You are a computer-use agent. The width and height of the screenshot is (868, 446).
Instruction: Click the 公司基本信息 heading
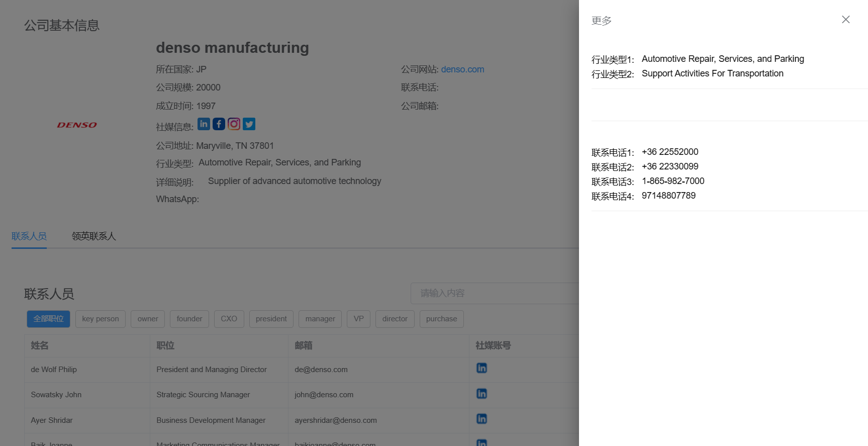(x=62, y=26)
